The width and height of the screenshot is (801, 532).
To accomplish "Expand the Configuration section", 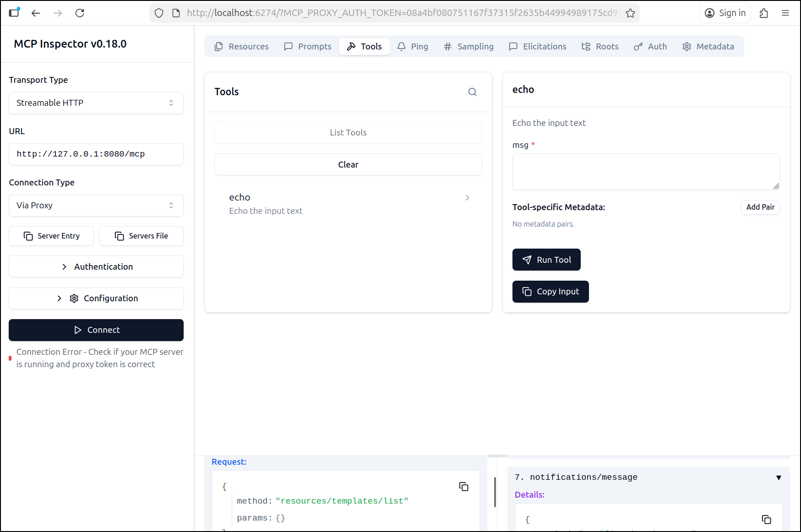I will 96,299.
